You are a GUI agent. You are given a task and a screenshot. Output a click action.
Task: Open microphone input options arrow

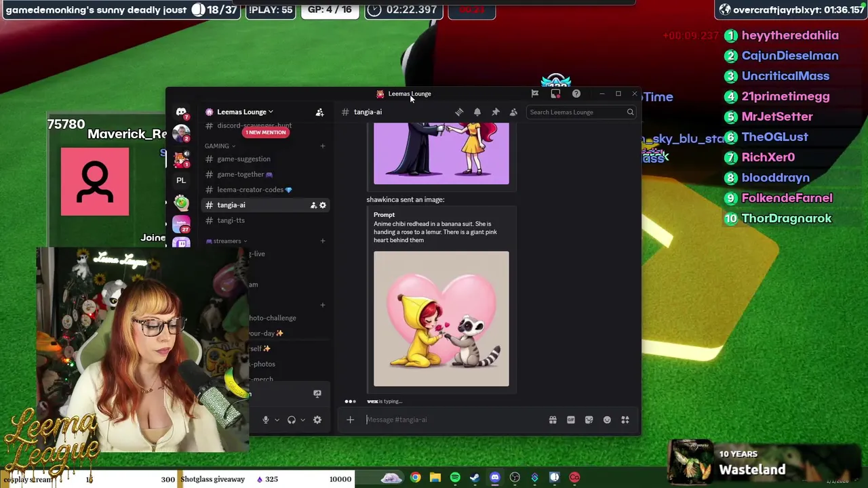(277, 420)
